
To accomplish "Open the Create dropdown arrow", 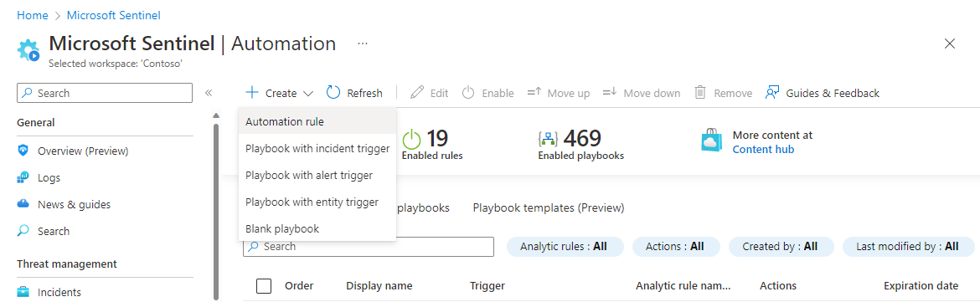I will pos(307,94).
